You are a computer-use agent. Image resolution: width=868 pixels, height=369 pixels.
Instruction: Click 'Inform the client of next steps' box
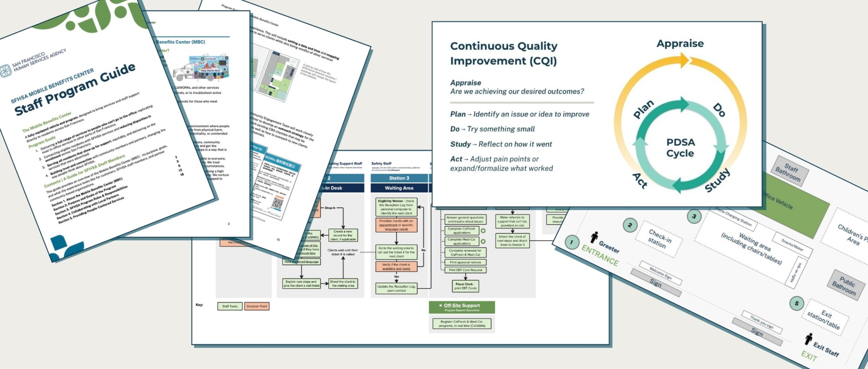(x=513, y=241)
